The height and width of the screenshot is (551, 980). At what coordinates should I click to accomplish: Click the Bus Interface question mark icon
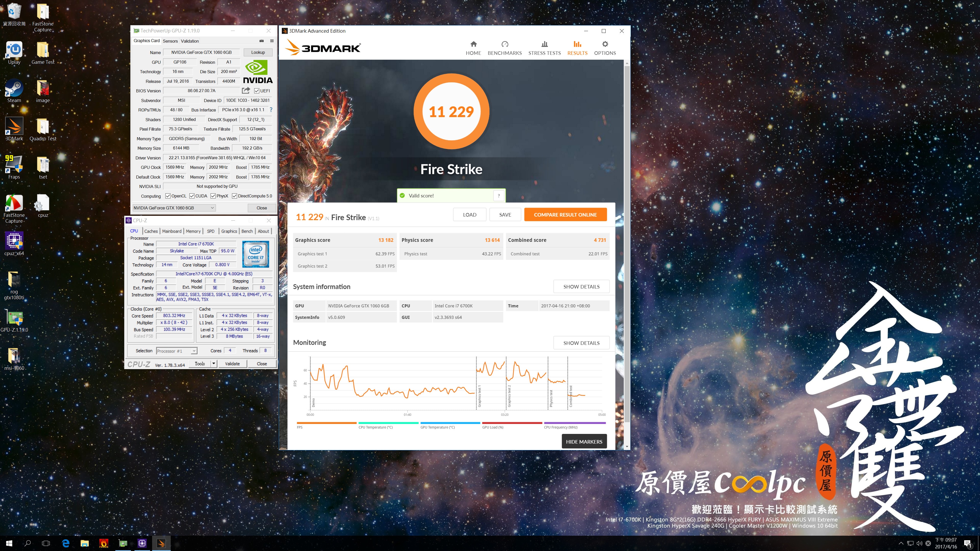(x=271, y=109)
